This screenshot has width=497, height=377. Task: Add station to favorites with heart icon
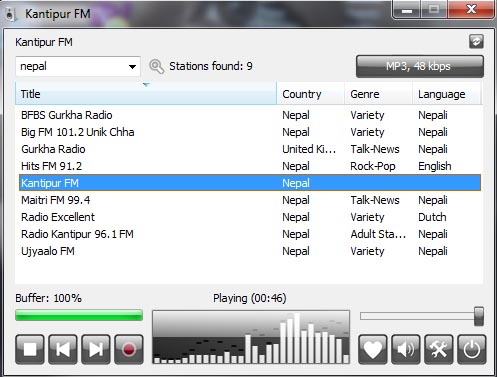point(373,349)
